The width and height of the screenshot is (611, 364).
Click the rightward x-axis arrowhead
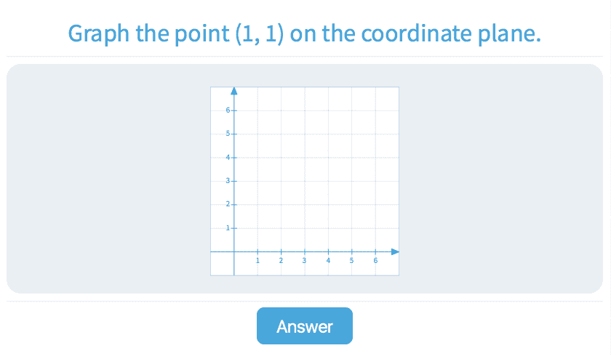395,252
